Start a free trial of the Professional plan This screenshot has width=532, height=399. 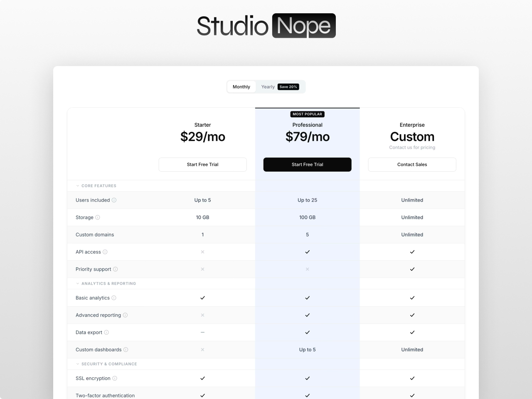click(307, 164)
